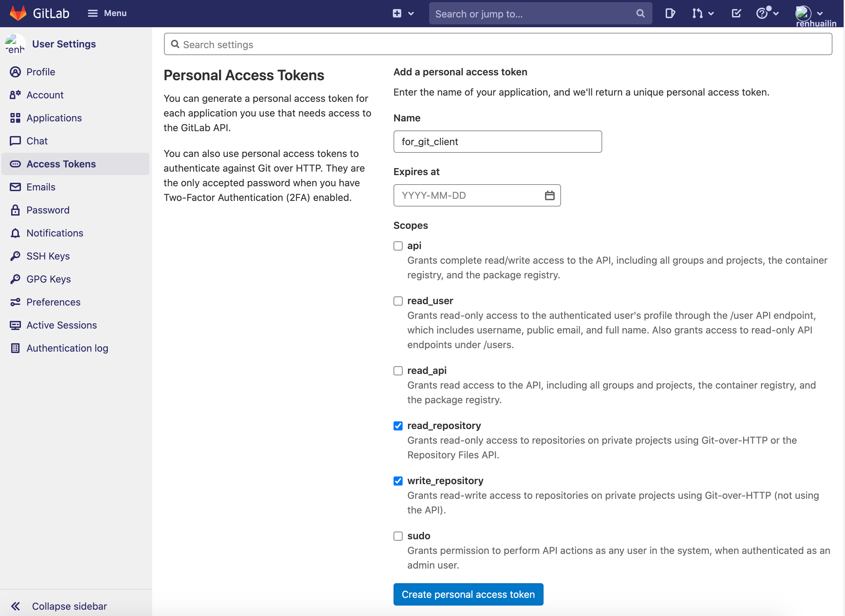The height and width of the screenshot is (616, 845).
Task: Open the issues icon in top bar
Action: [x=670, y=13]
